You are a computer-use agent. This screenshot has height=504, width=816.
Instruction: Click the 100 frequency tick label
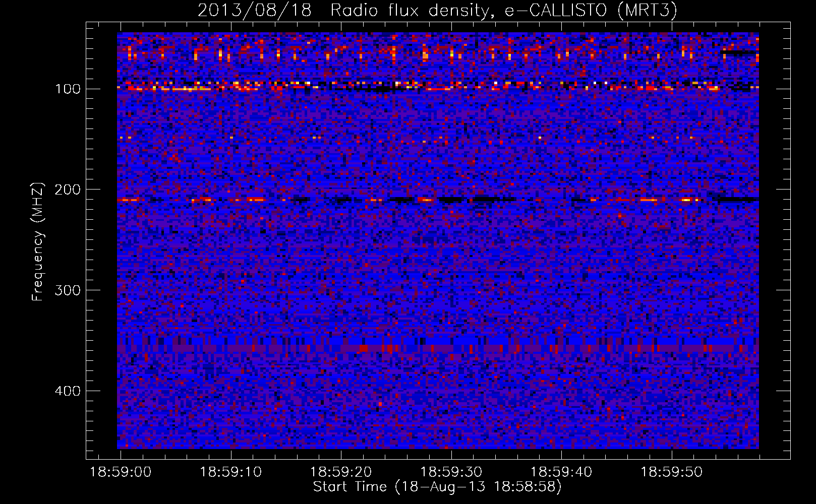click(x=68, y=89)
